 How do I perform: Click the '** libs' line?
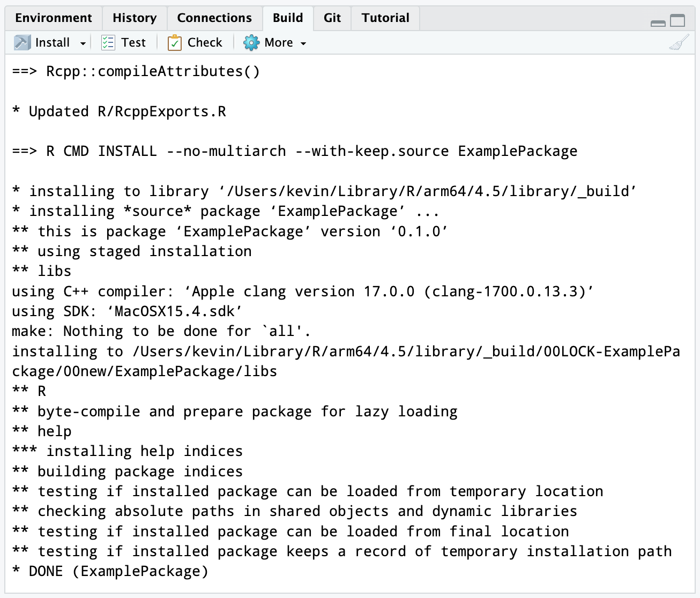tap(42, 271)
